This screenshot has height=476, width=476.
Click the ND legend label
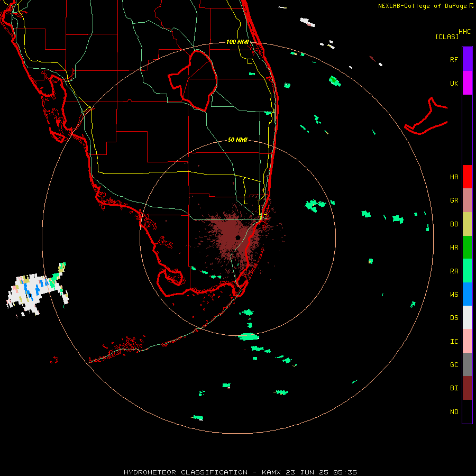[x=454, y=412]
